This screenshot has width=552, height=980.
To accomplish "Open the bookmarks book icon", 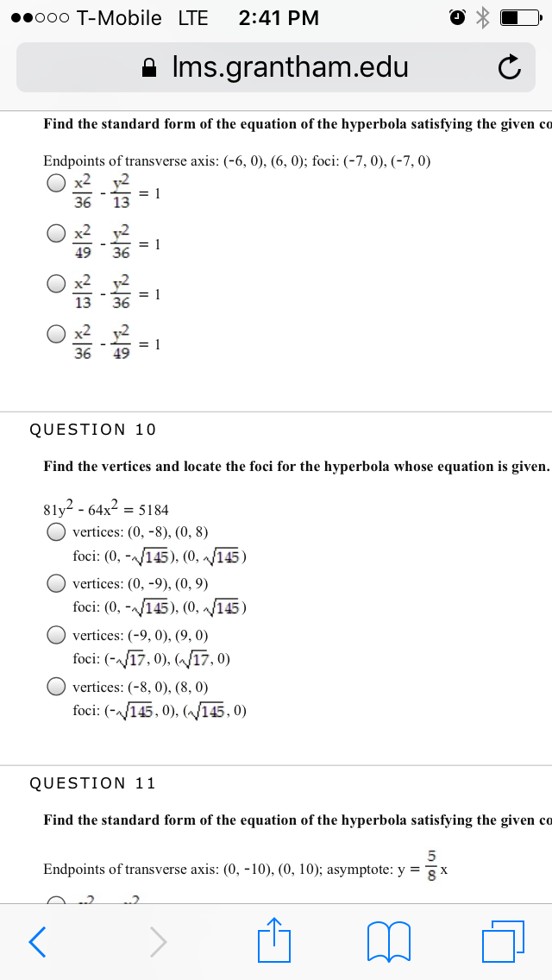I will (390, 942).
